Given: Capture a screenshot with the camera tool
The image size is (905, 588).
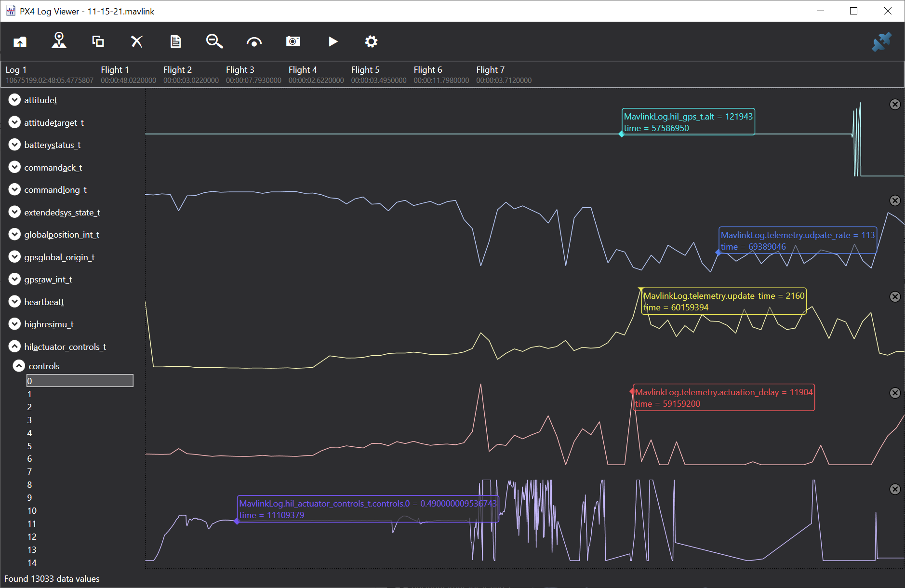Looking at the screenshot, I should click(293, 41).
